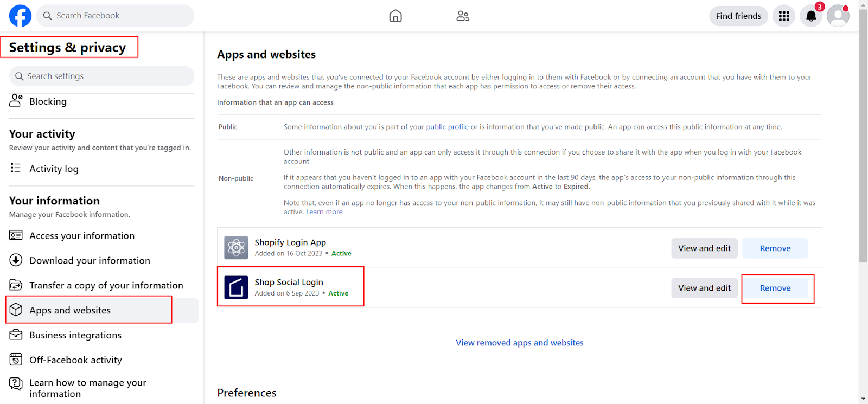Viewport: 868px width, 404px height.
Task: Click the Non-public row label
Action: click(236, 178)
